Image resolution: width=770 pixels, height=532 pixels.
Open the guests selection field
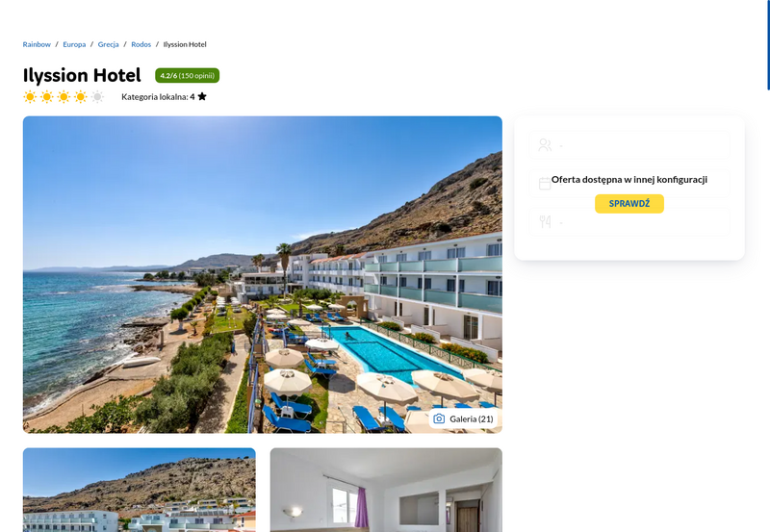[x=629, y=144]
